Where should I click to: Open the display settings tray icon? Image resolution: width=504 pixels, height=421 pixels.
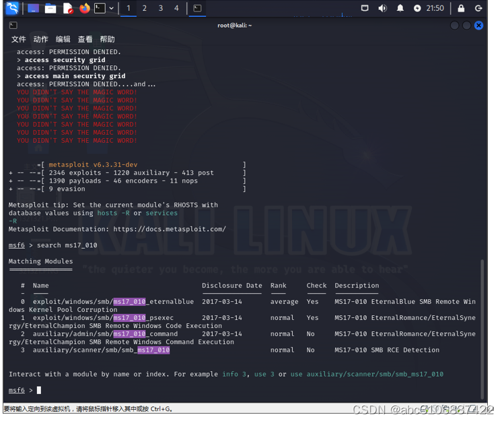click(365, 8)
